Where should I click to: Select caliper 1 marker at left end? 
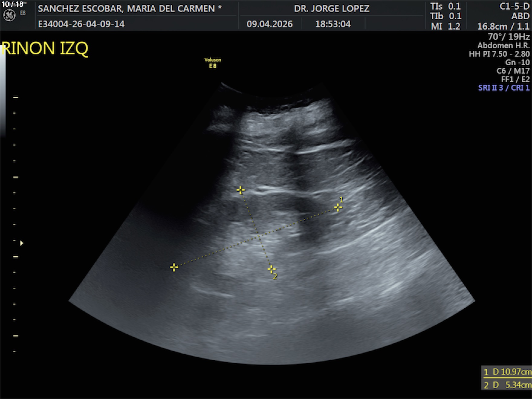174,267
